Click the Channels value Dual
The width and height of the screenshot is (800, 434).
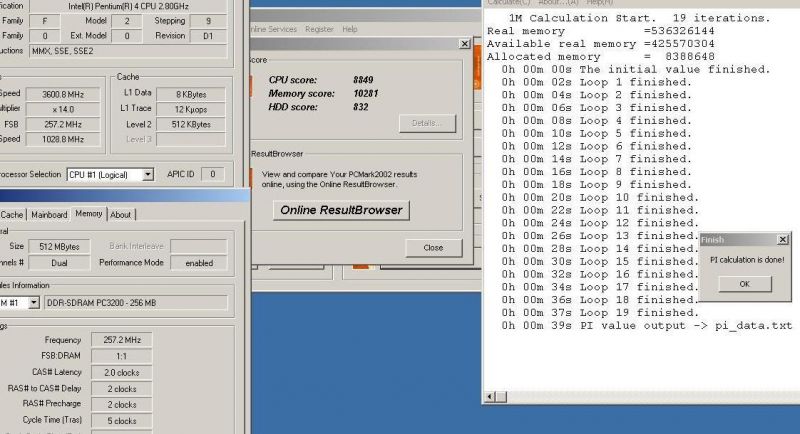point(59,263)
